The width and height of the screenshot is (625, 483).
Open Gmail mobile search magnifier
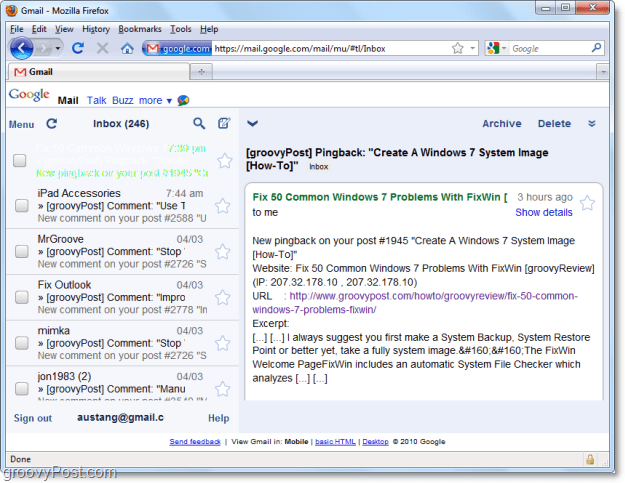[x=199, y=124]
